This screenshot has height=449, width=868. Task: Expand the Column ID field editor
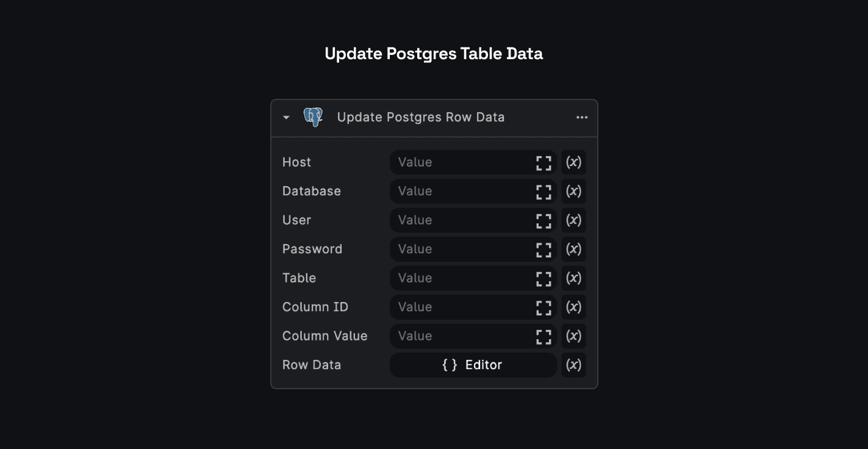pos(543,307)
